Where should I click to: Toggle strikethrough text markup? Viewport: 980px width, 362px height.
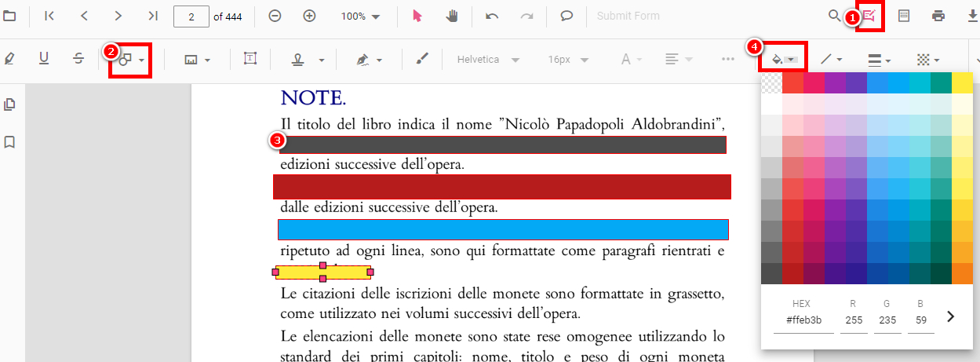(78, 60)
